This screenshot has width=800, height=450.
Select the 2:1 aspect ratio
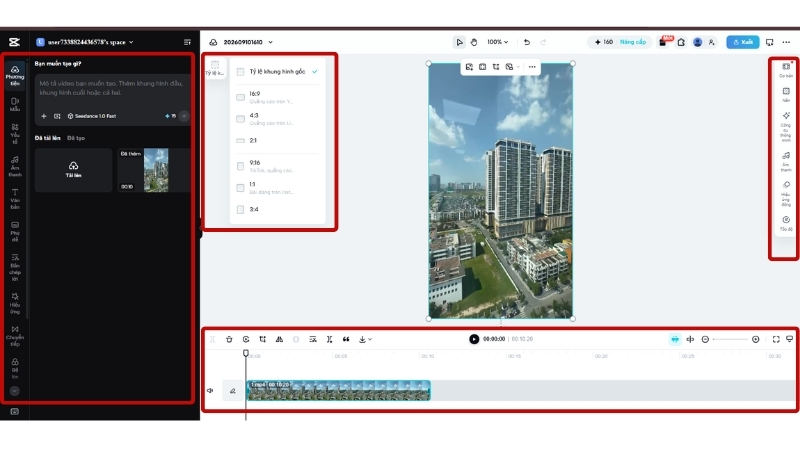pyautogui.click(x=278, y=140)
